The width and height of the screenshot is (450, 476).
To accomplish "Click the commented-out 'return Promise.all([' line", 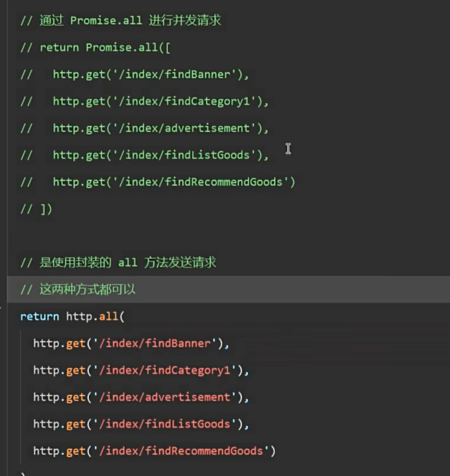I will click(95, 48).
